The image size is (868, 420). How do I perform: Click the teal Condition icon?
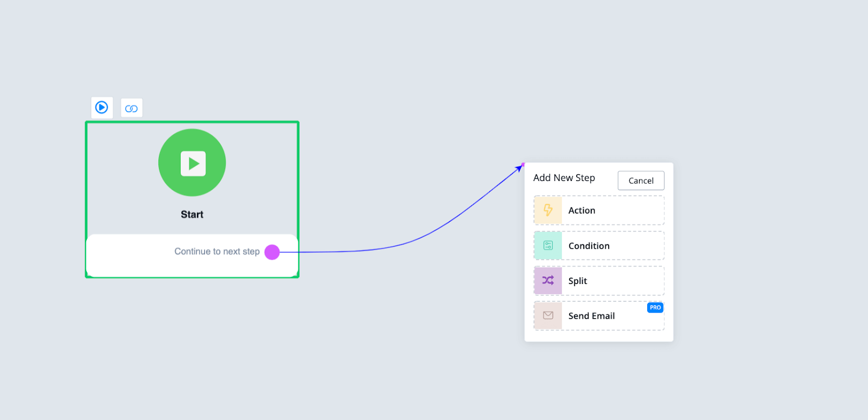pos(548,245)
